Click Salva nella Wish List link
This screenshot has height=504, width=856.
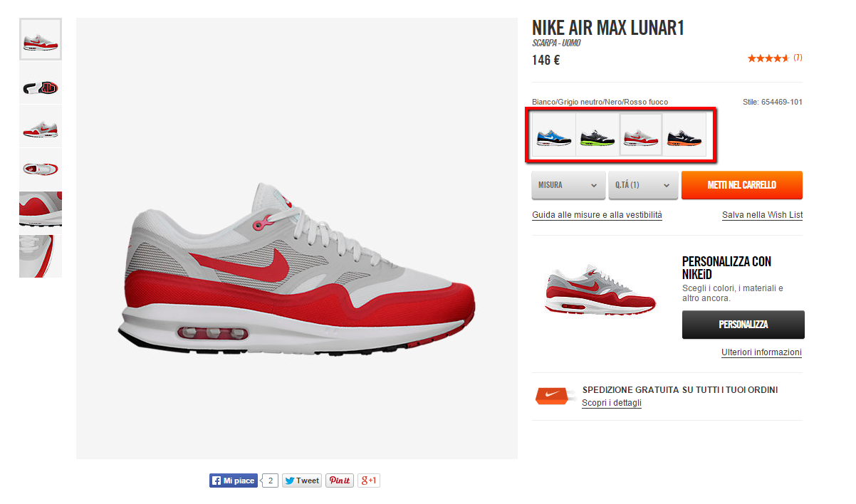click(x=763, y=215)
